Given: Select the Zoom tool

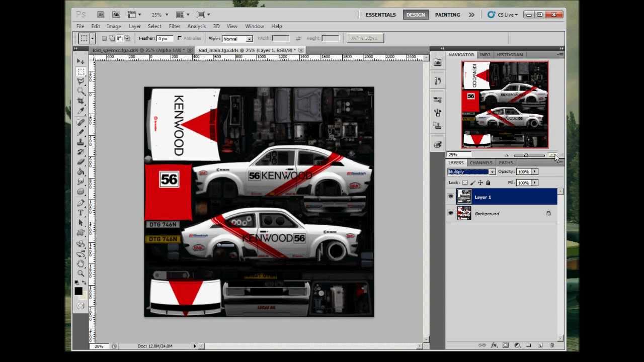Looking at the screenshot, I should coord(80,274).
